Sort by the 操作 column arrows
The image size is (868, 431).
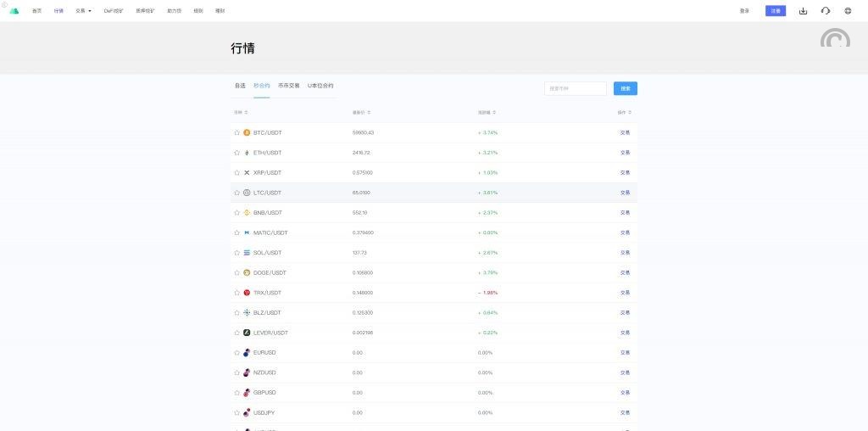click(x=630, y=113)
